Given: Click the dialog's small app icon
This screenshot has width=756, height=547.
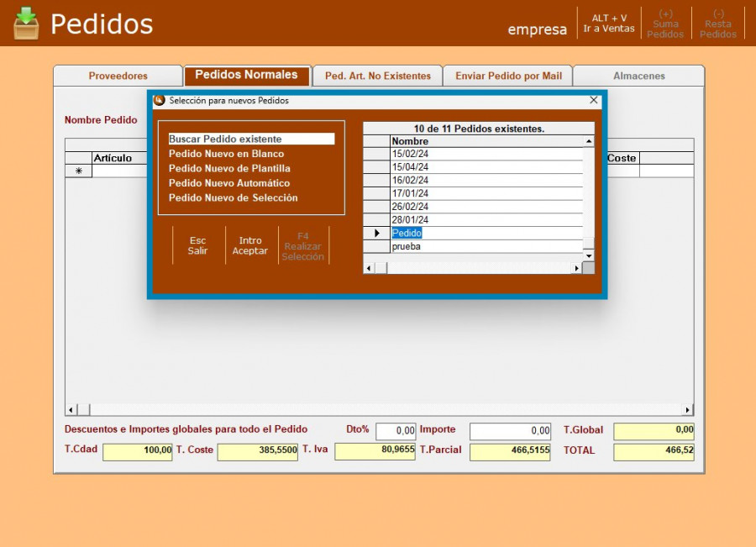Looking at the screenshot, I should click(159, 100).
